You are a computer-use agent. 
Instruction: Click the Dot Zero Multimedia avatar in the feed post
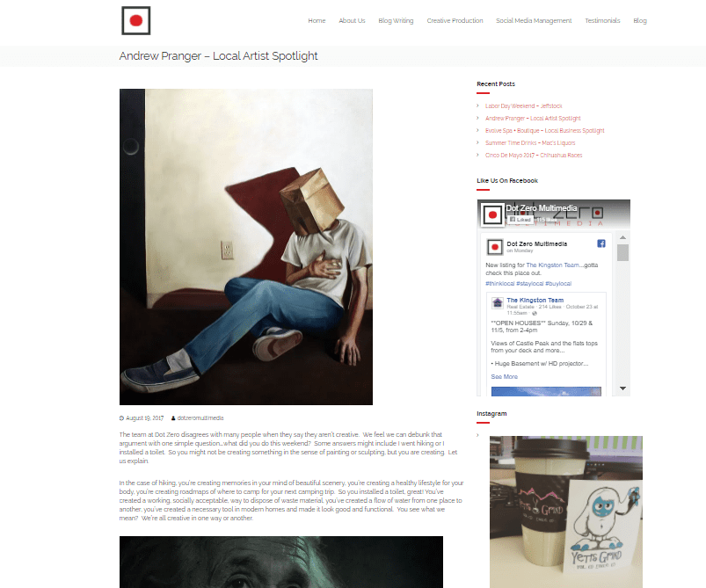[x=495, y=247]
